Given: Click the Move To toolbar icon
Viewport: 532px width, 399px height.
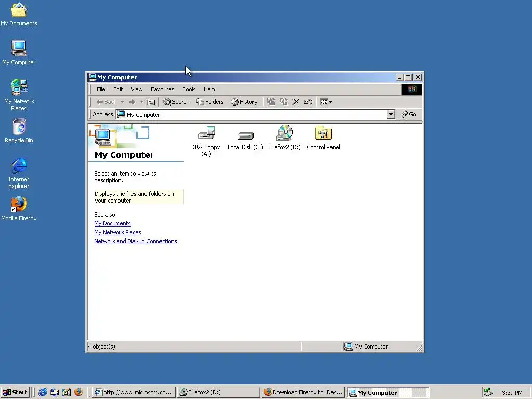Looking at the screenshot, I should coord(271,102).
